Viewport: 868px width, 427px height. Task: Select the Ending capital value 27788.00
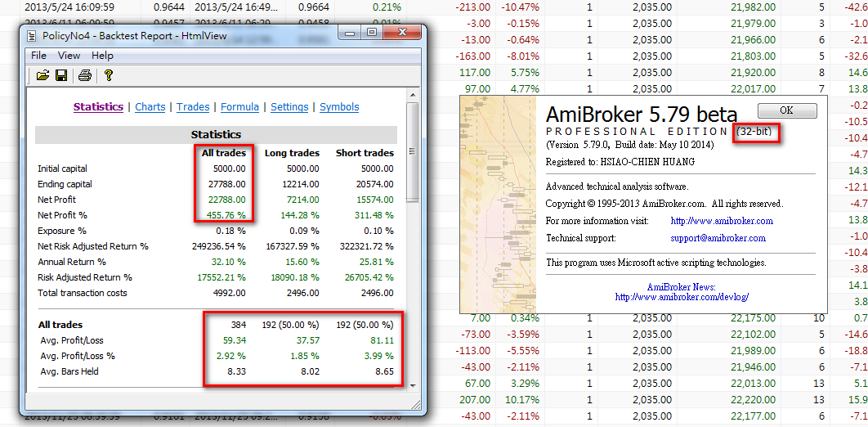click(x=227, y=184)
